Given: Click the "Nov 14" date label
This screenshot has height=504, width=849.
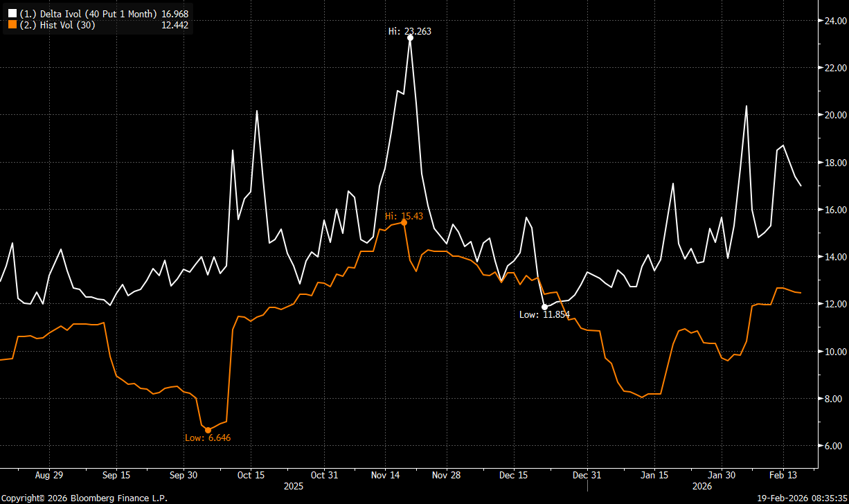Looking at the screenshot, I should point(385,476).
